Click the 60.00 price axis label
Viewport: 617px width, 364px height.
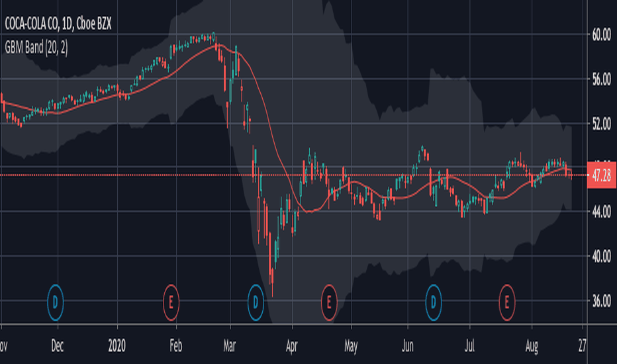point(602,36)
